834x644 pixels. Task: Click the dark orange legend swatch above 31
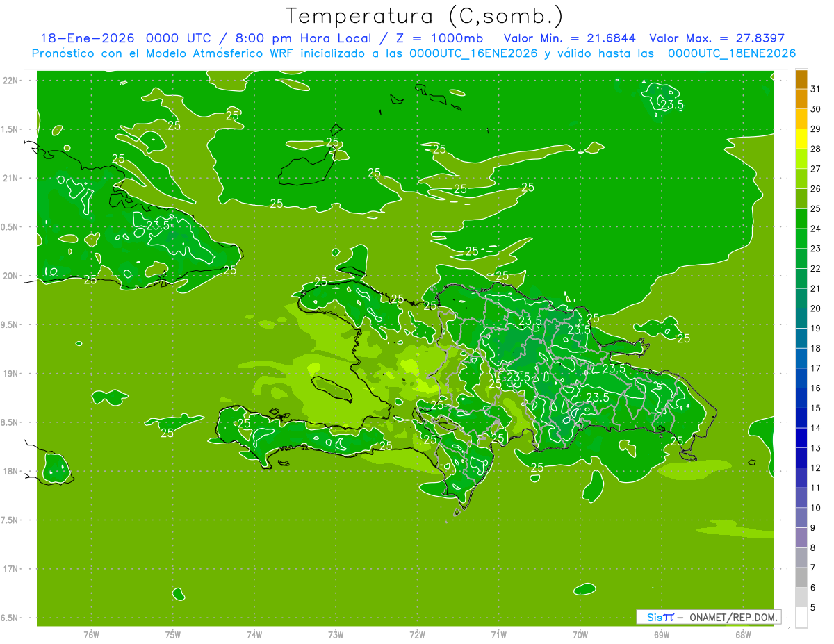(x=801, y=79)
